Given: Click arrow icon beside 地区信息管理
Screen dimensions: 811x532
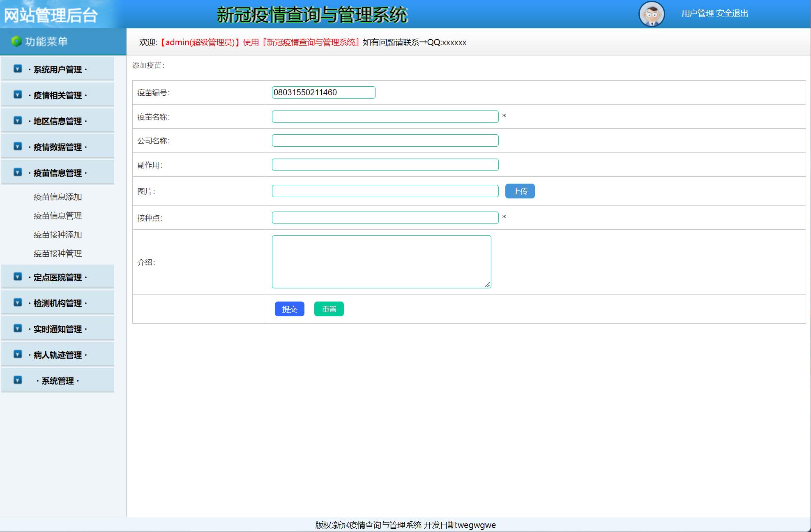Looking at the screenshot, I should point(18,120).
